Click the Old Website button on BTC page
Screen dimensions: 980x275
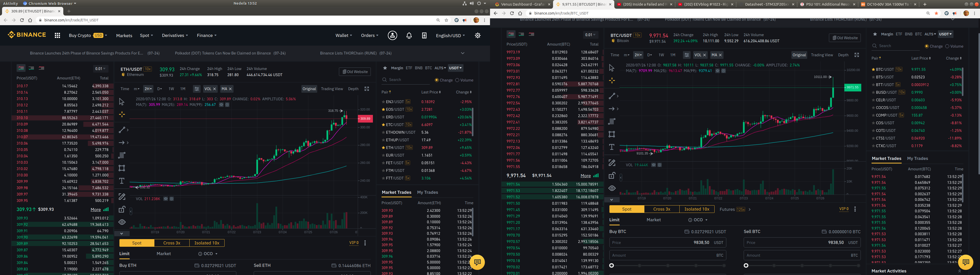pos(844,38)
